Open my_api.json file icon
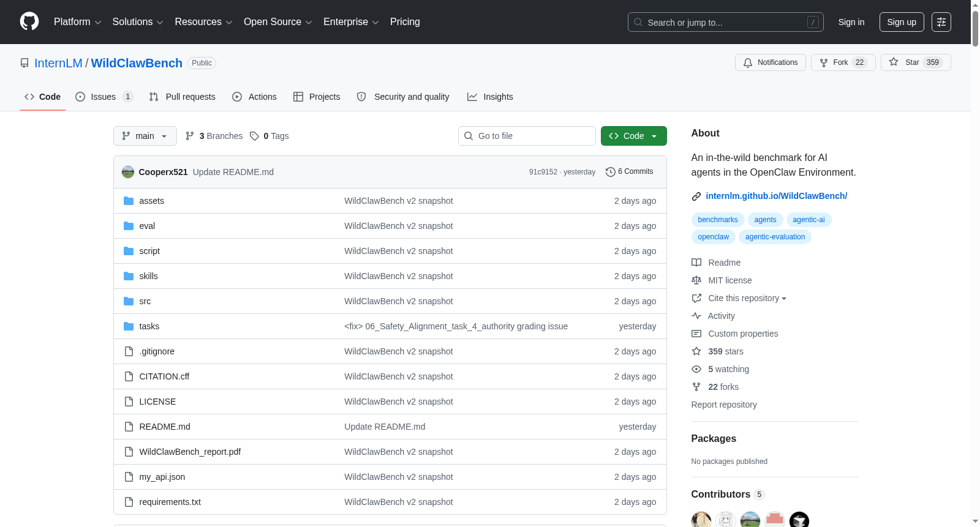The width and height of the screenshot is (980, 527). click(x=129, y=477)
